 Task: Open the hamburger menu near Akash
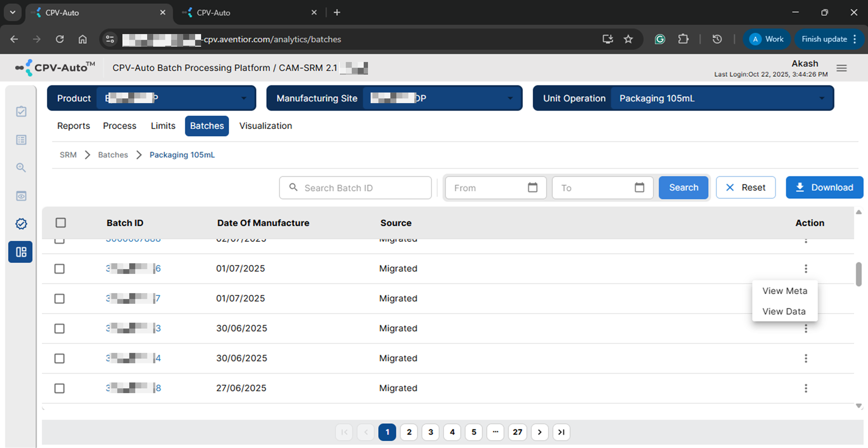tap(842, 68)
